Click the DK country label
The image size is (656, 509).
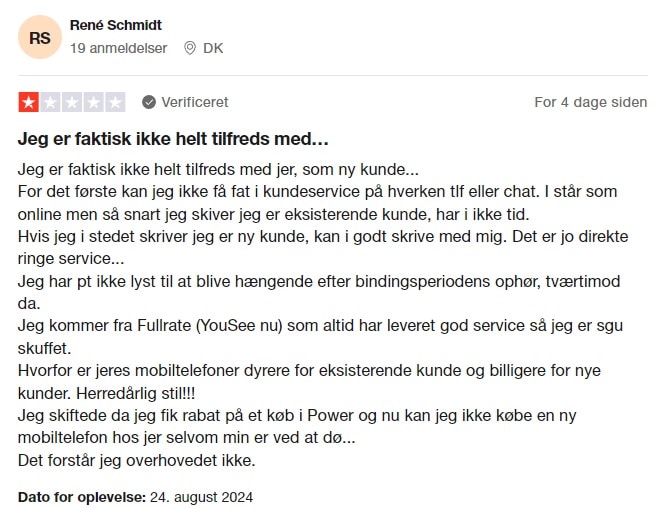tap(213, 47)
